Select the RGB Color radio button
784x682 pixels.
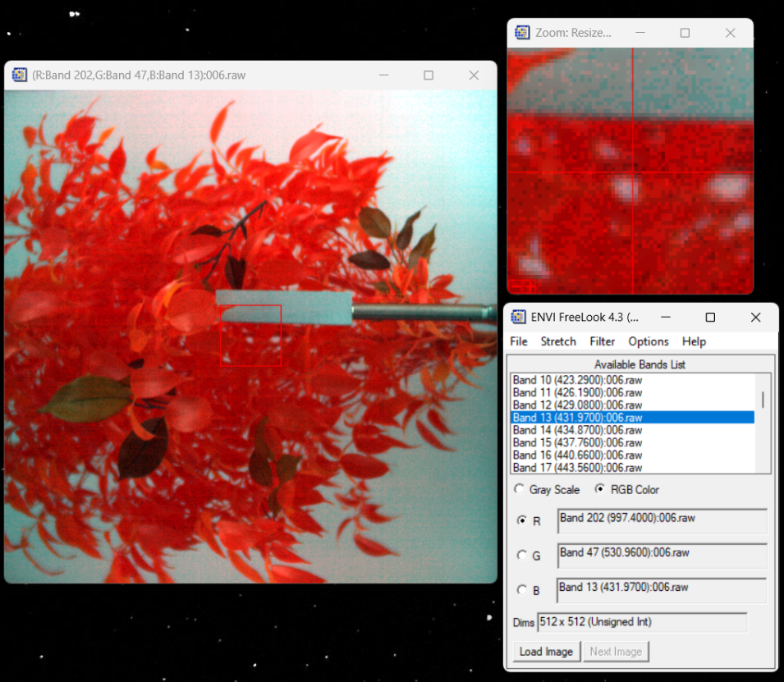[600, 489]
